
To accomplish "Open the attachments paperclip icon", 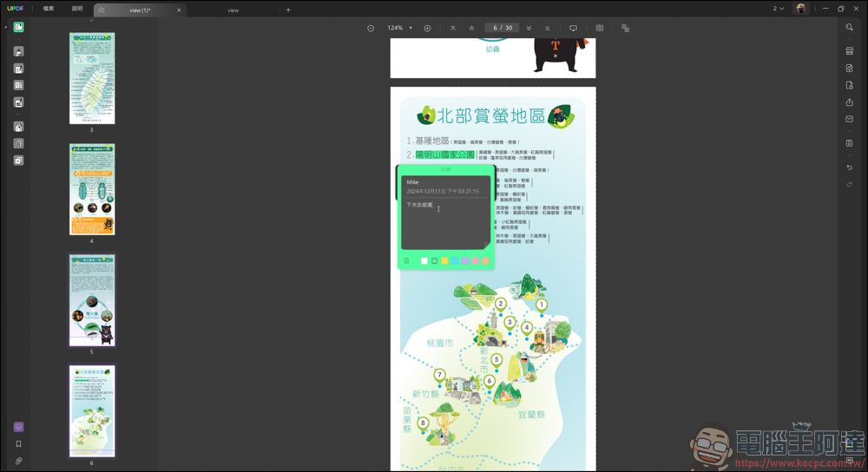I will pos(18,461).
